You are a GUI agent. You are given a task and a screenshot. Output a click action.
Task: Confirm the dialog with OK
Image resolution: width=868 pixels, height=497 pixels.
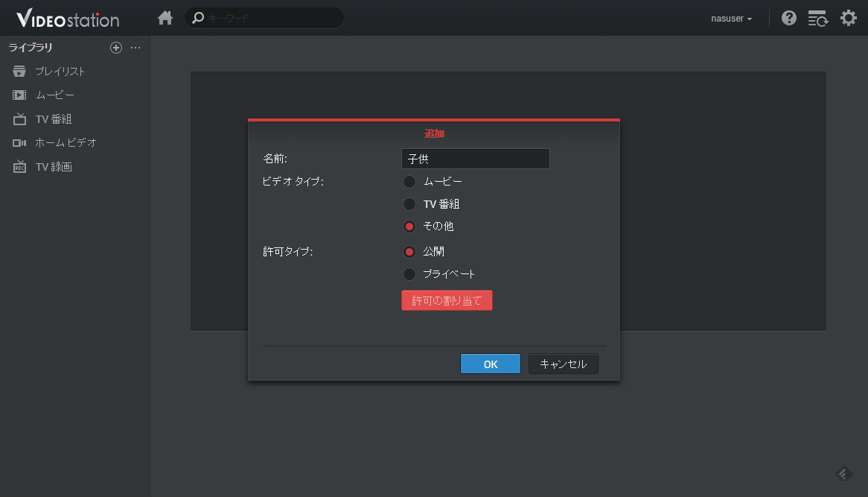491,364
